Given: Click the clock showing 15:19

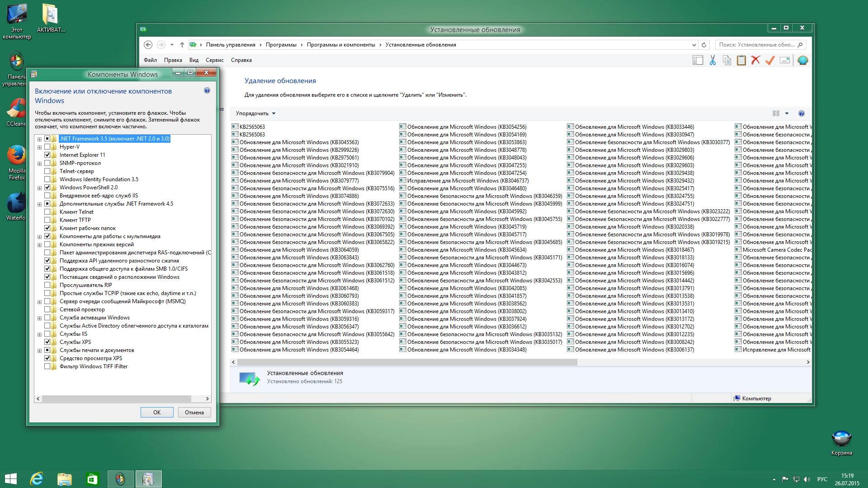Looking at the screenshot, I should click(847, 476).
